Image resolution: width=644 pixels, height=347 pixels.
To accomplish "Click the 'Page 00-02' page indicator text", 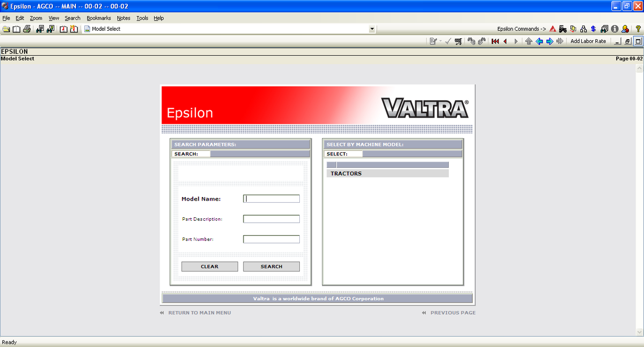I will coord(629,59).
